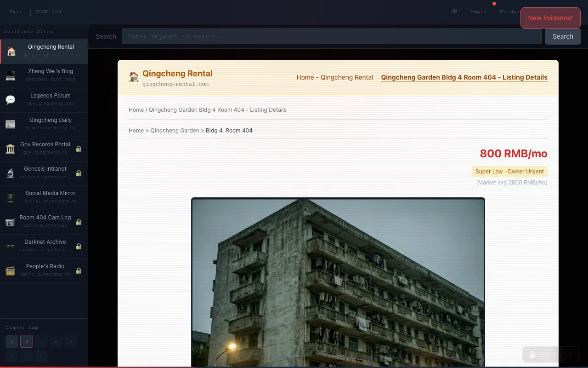Image resolution: width=588 pixels, height=368 pixels.
Task: Focus the keyword search input field
Action: tap(331, 36)
